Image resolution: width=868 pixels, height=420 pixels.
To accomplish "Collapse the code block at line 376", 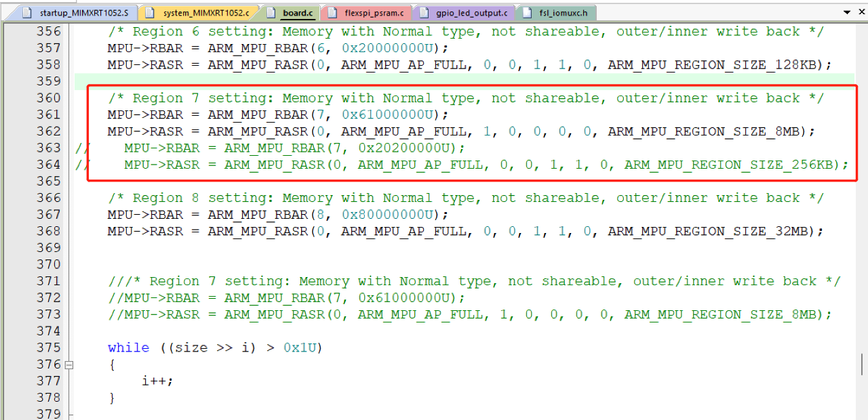I will click(x=68, y=364).
